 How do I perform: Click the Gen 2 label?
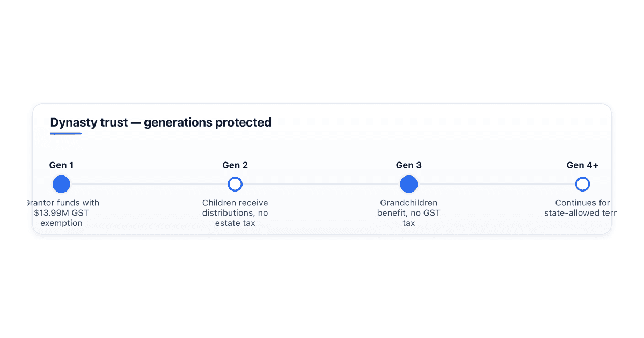tap(235, 165)
